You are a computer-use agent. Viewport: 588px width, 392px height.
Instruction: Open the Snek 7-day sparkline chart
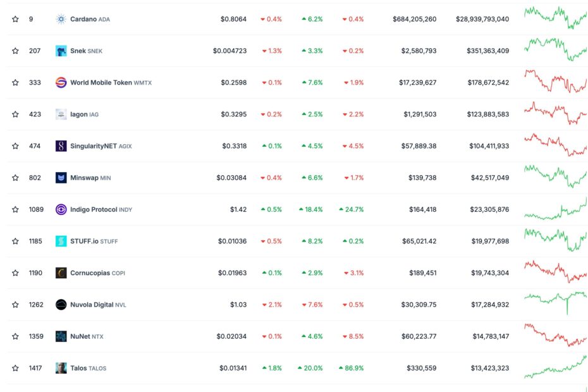click(556, 49)
